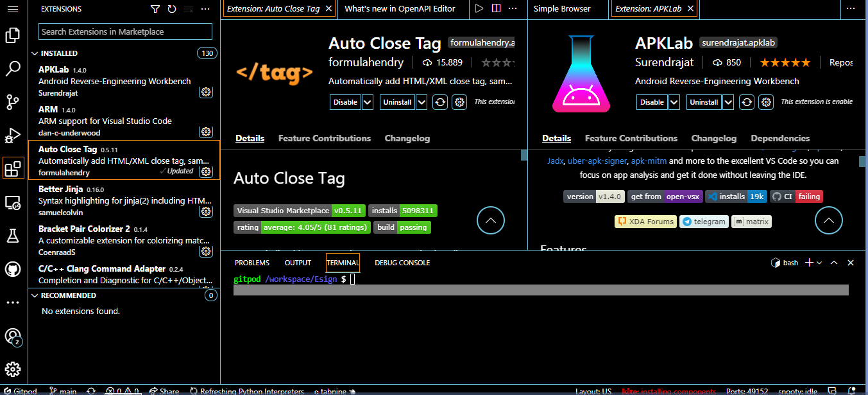
Task: Toggle maximized terminal panel size
Action: 834,263
